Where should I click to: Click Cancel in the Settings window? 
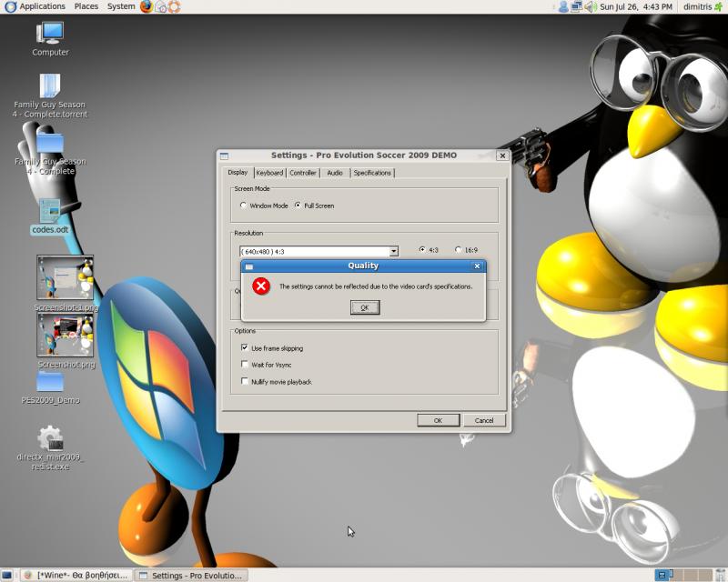click(484, 420)
